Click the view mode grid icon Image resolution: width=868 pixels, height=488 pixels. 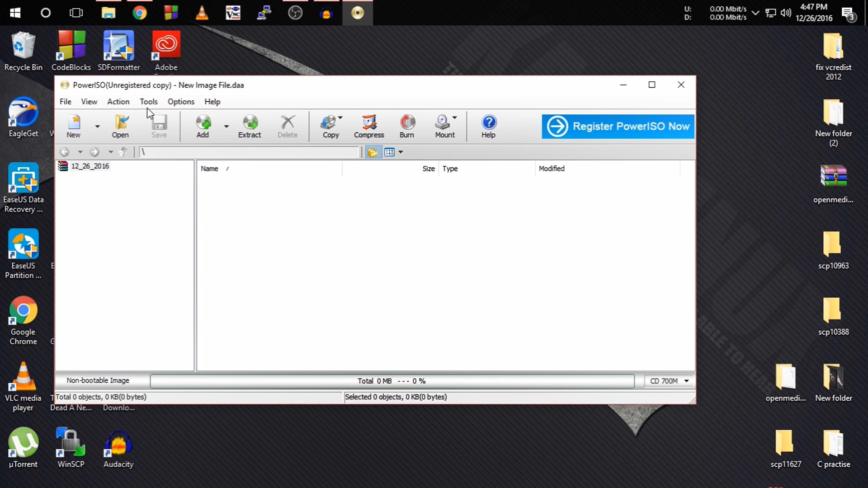click(389, 152)
